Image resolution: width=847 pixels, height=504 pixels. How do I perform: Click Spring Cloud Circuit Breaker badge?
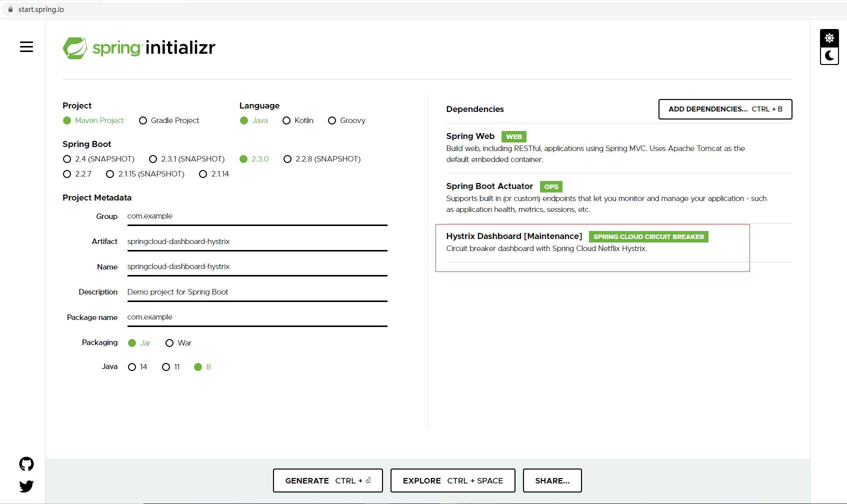point(648,236)
